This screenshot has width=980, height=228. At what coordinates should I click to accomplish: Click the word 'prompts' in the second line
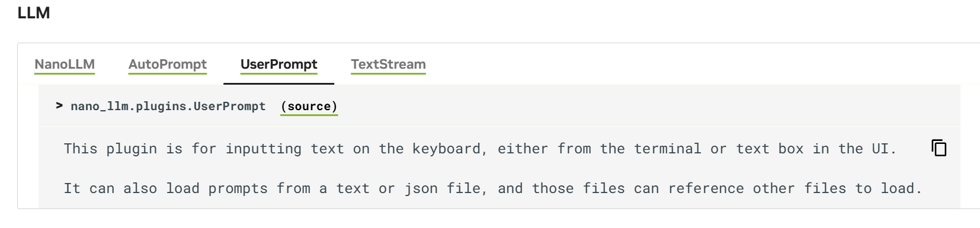(238, 188)
